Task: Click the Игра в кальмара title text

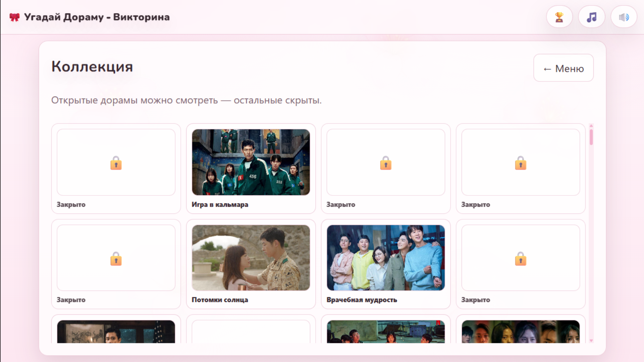Action: click(x=220, y=204)
